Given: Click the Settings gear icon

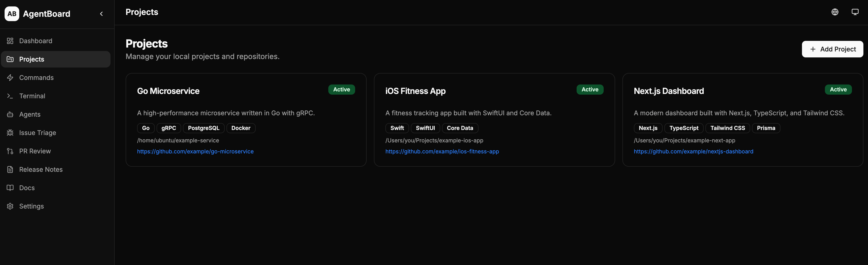Looking at the screenshot, I should (10, 206).
